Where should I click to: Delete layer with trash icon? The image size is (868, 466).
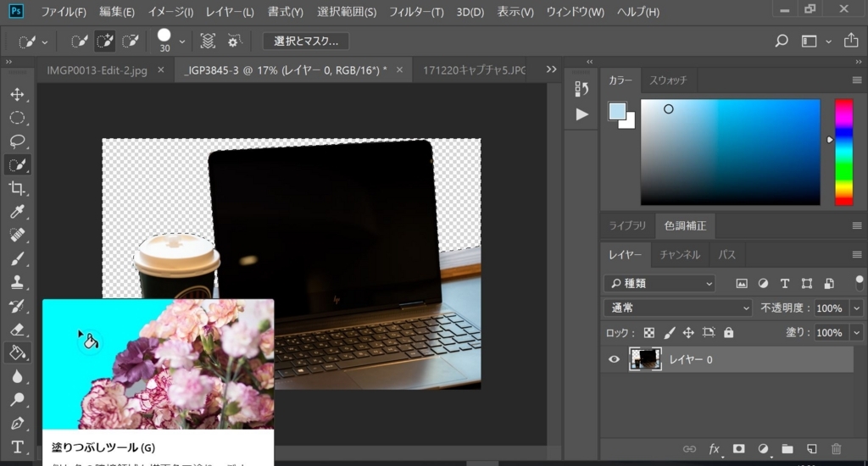coord(837,449)
